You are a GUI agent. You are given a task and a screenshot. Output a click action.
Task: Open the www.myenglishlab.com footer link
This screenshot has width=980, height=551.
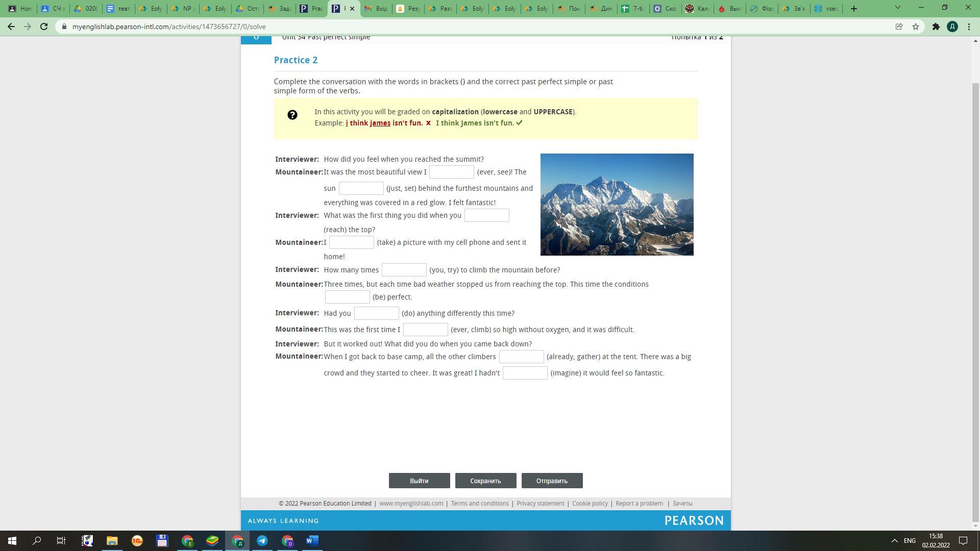pos(411,504)
